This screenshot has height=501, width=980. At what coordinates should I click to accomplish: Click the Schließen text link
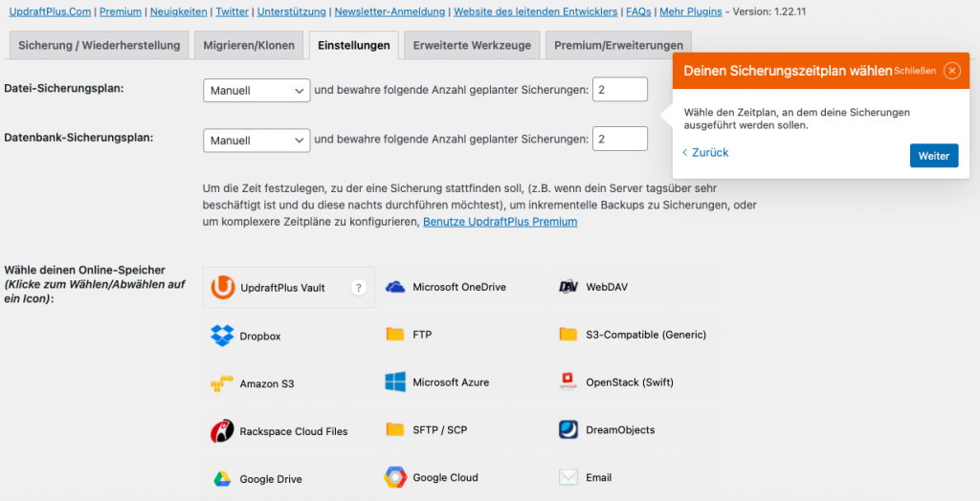pos(915,71)
